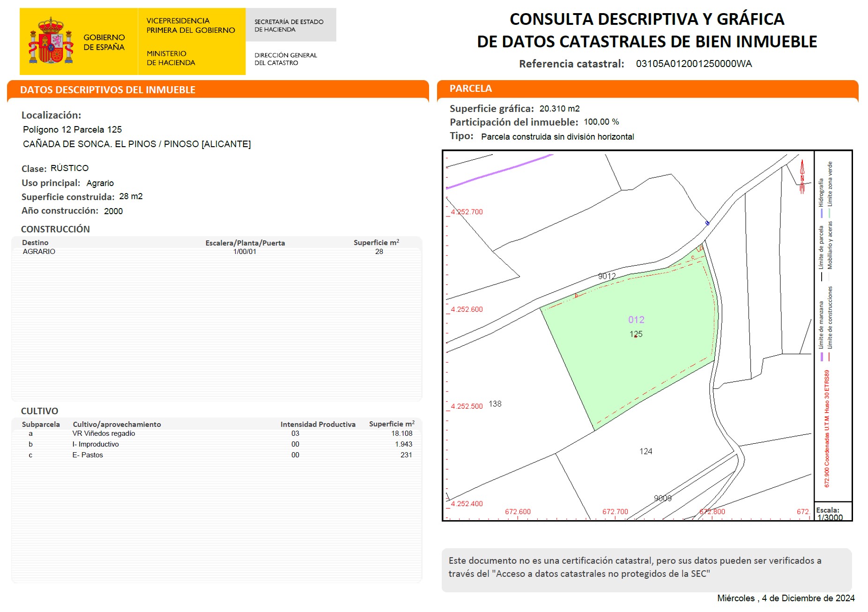Select 'Parcela construida sin división horizontal' type
The width and height of the screenshot is (868, 612).
click(x=557, y=137)
